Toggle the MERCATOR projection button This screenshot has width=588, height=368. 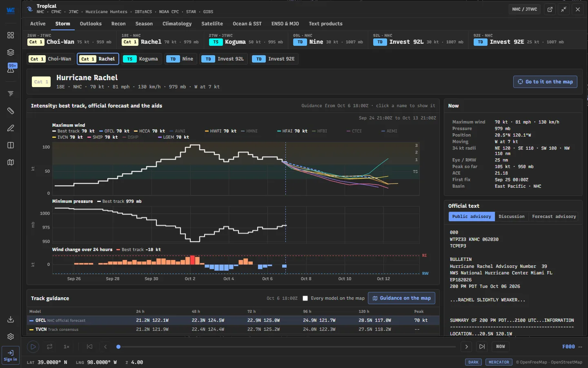tap(499, 362)
